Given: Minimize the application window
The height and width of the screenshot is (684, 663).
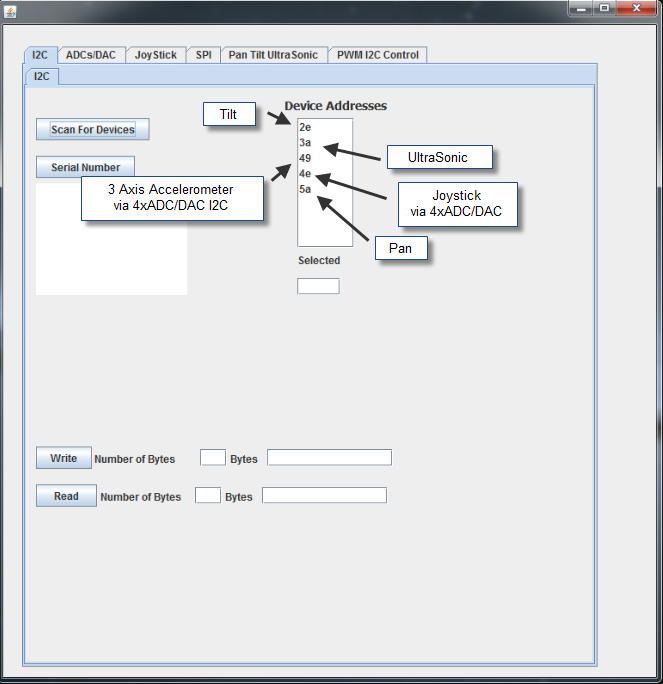Looking at the screenshot, I should tap(581, 8).
